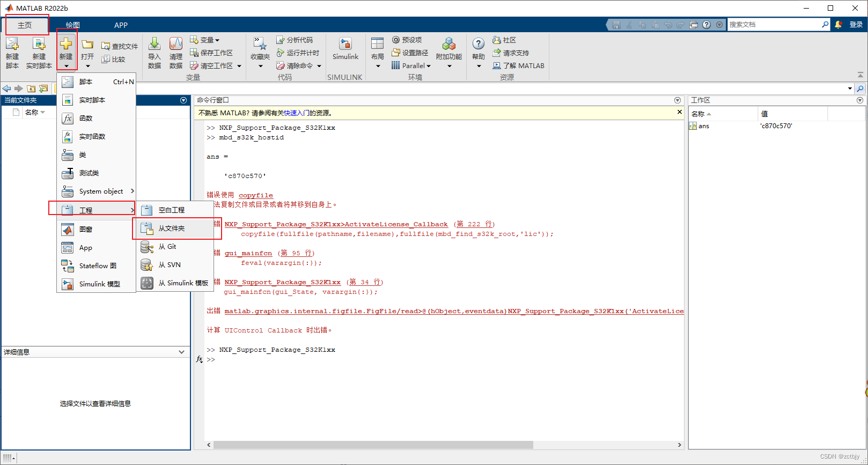
Task: Select 从文件夹 (From Folder) submenu item
Action: tap(175, 228)
